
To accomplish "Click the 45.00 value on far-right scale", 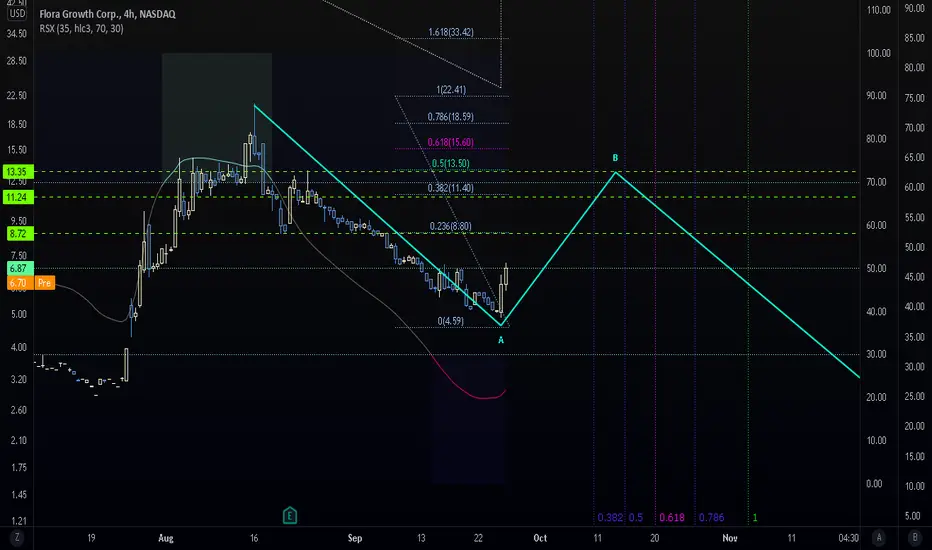I will coord(914,277).
